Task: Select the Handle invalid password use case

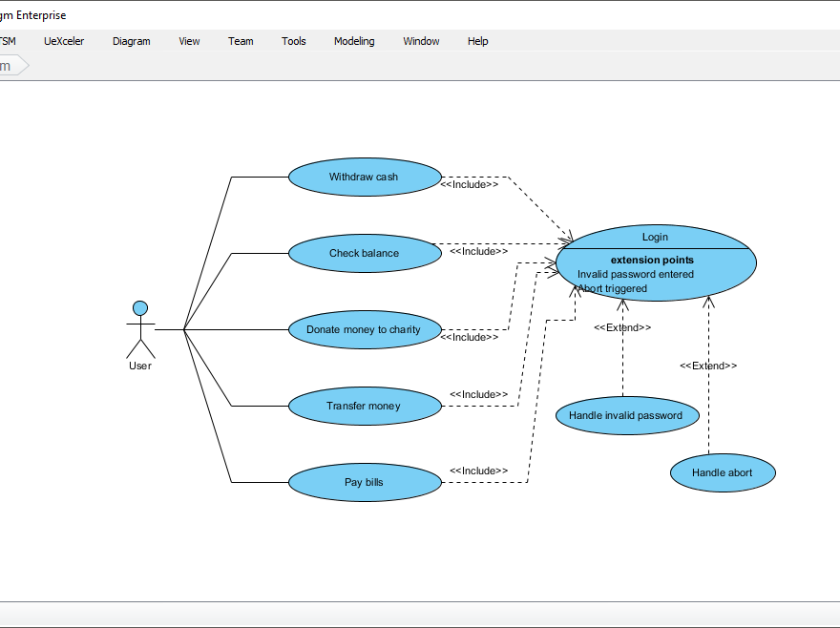Action: tap(627, 415)
